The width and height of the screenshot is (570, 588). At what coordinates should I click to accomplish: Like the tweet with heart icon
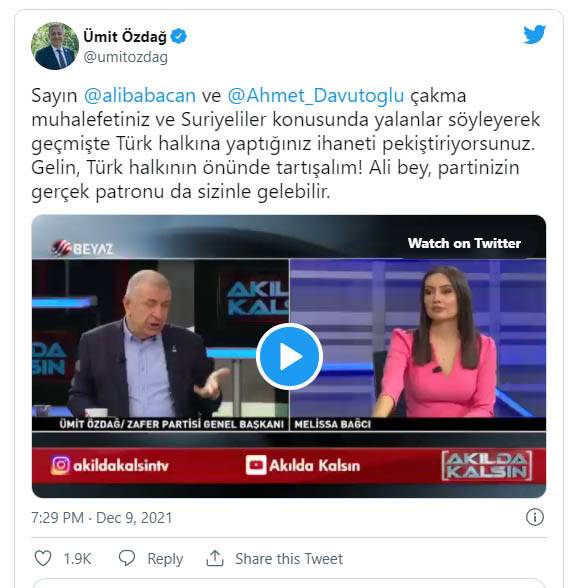pos(43,558)
